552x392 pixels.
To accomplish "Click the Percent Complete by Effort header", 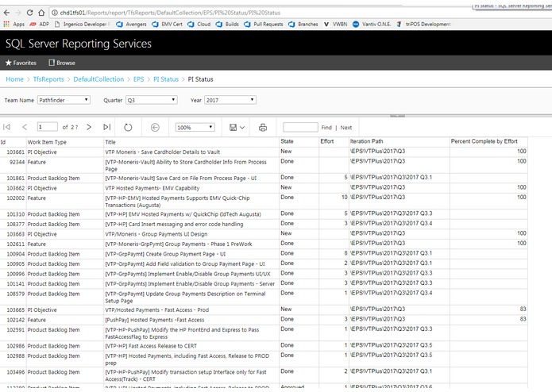I will click(484, 141).
